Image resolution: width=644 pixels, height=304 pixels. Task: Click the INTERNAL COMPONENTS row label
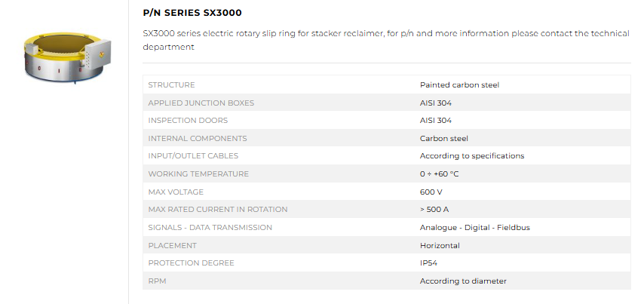pyautogui.click(x=197, y=139)
